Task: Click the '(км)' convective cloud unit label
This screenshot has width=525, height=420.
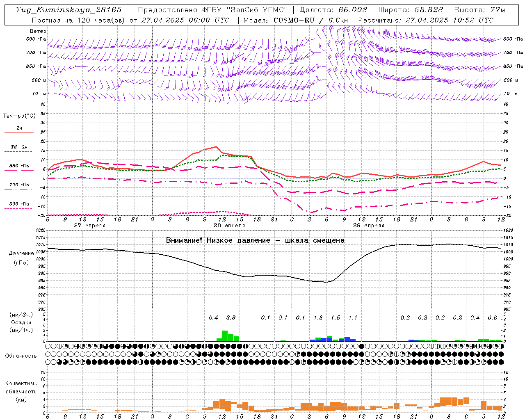Action: 21,399
